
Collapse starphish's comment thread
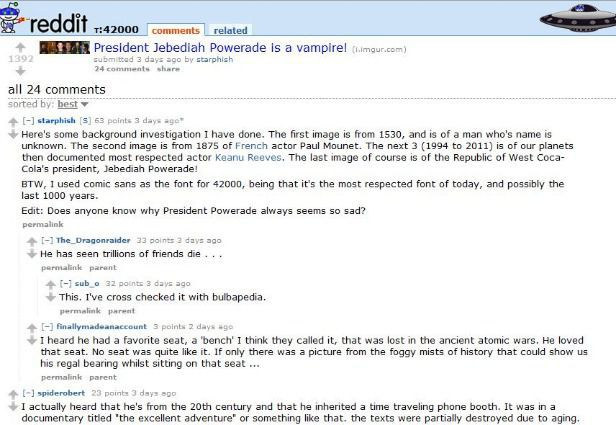coord(28,121)
